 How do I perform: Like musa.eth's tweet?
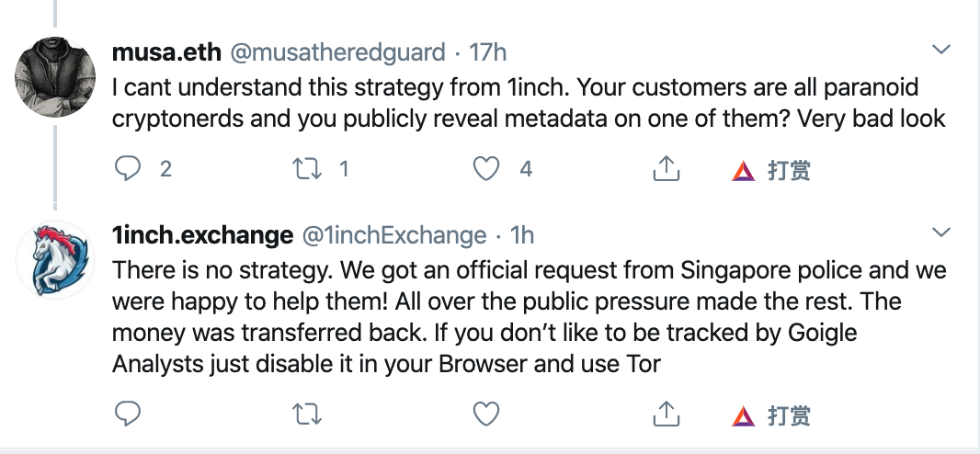[x=485, y=169]
